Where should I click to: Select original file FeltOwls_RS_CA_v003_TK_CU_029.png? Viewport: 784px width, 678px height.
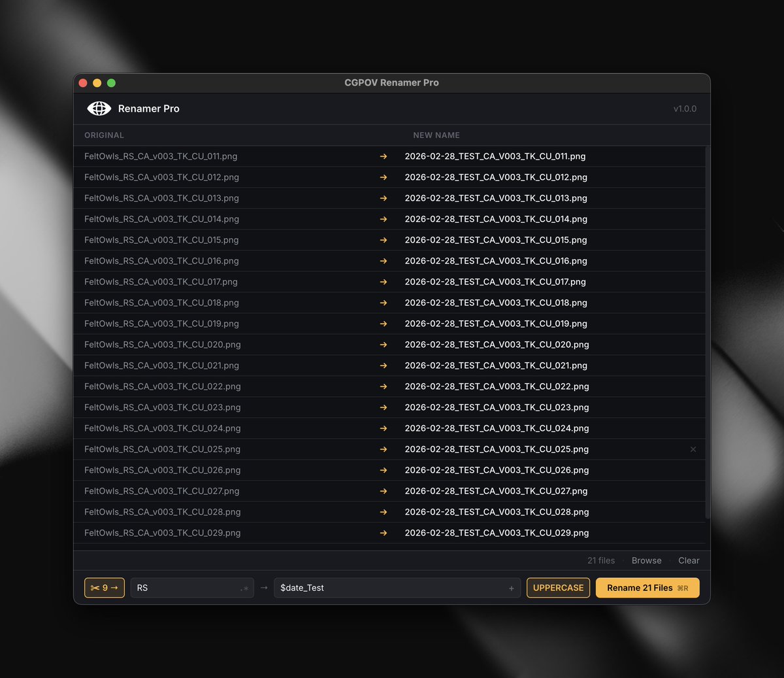(163, 533)
